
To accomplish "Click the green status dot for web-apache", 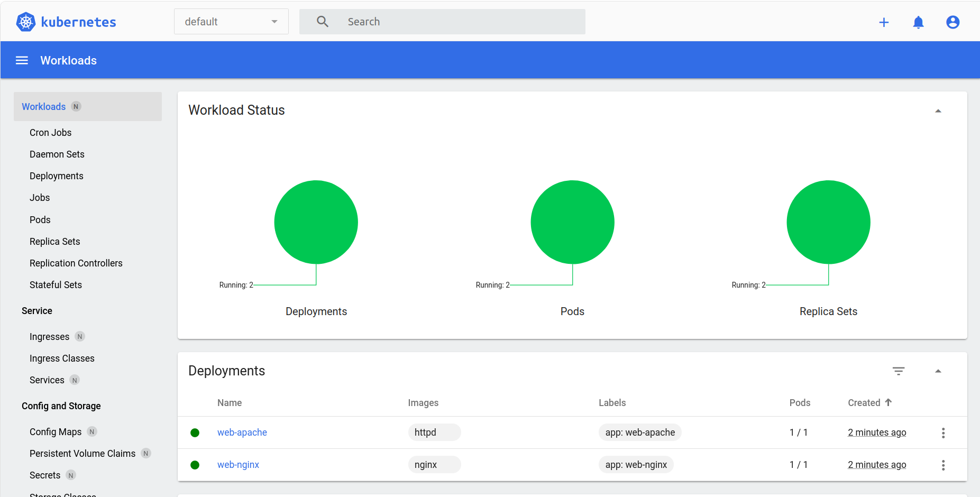I will 195,432.
